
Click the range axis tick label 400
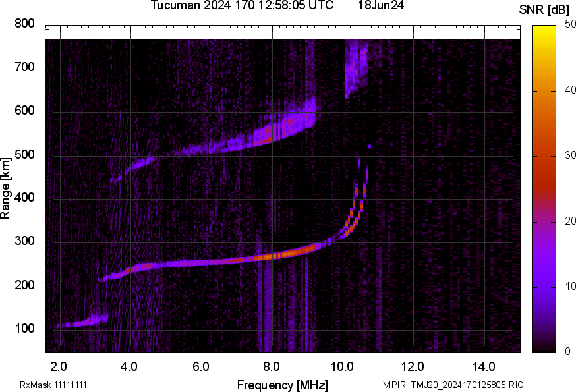coord(24,197)
